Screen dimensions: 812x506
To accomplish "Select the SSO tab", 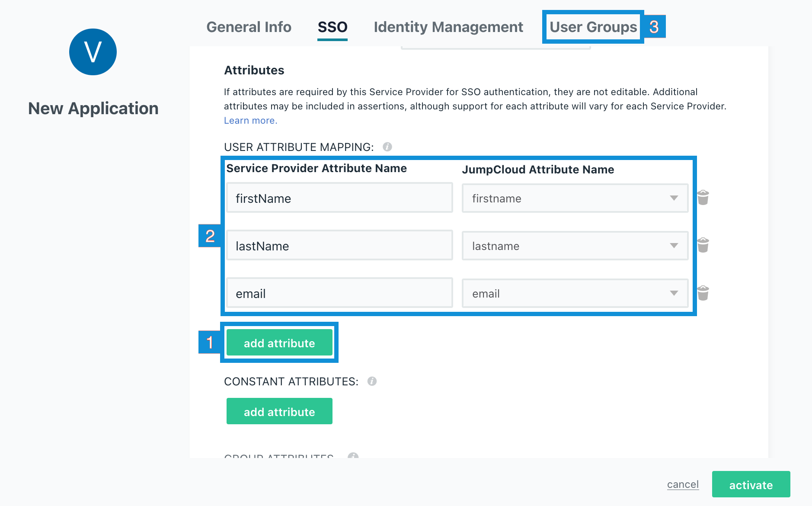I will point(332,27).
